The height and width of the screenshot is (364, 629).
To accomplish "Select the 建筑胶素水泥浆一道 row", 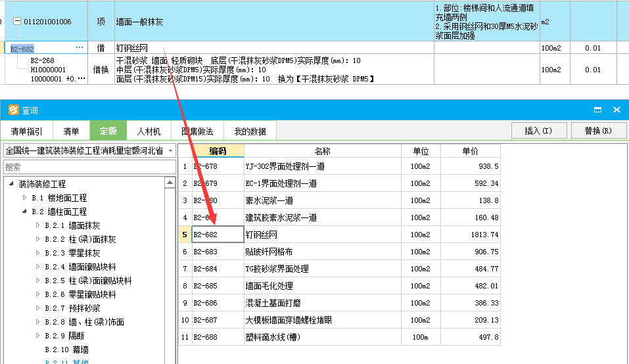I will tap(339, 217).
